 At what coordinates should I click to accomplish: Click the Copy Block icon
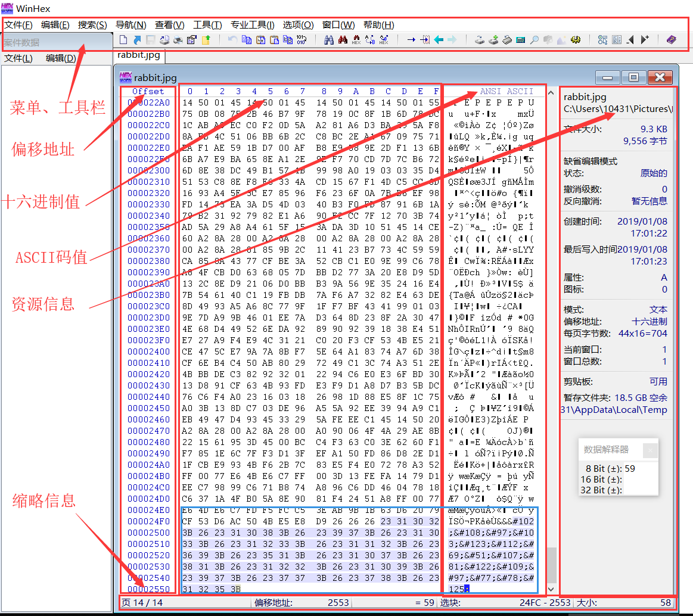(247, 40)
